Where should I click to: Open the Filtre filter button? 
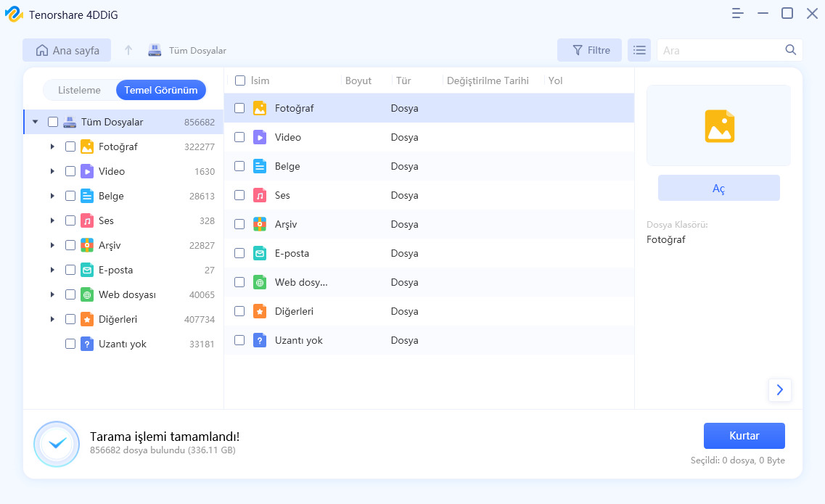coord(589,50)
